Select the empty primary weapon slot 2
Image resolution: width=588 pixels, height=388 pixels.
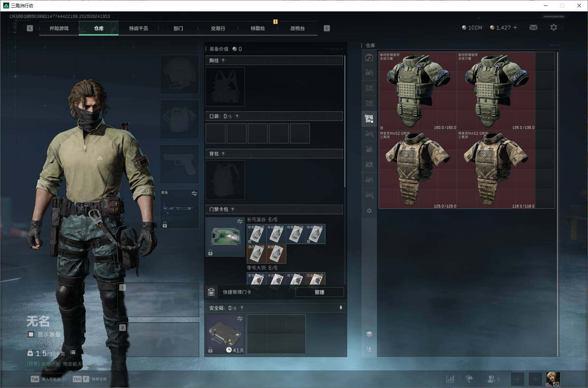(159, 340)
